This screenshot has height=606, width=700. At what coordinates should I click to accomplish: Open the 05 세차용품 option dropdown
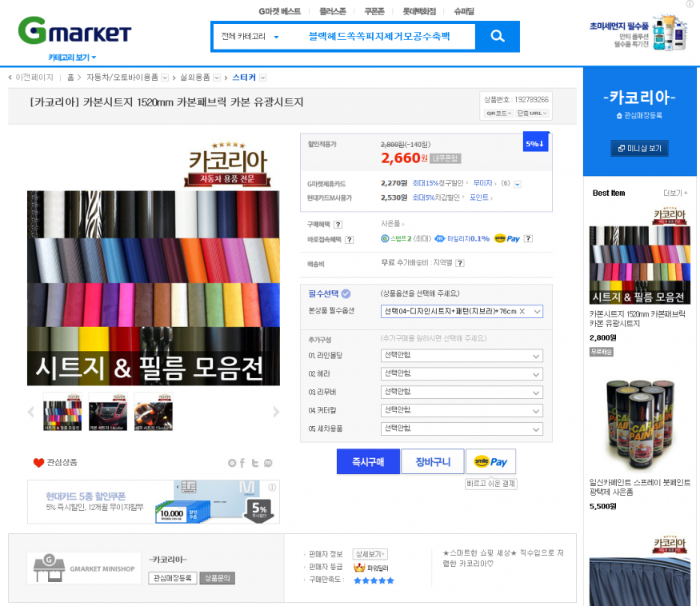pos(462,429)
